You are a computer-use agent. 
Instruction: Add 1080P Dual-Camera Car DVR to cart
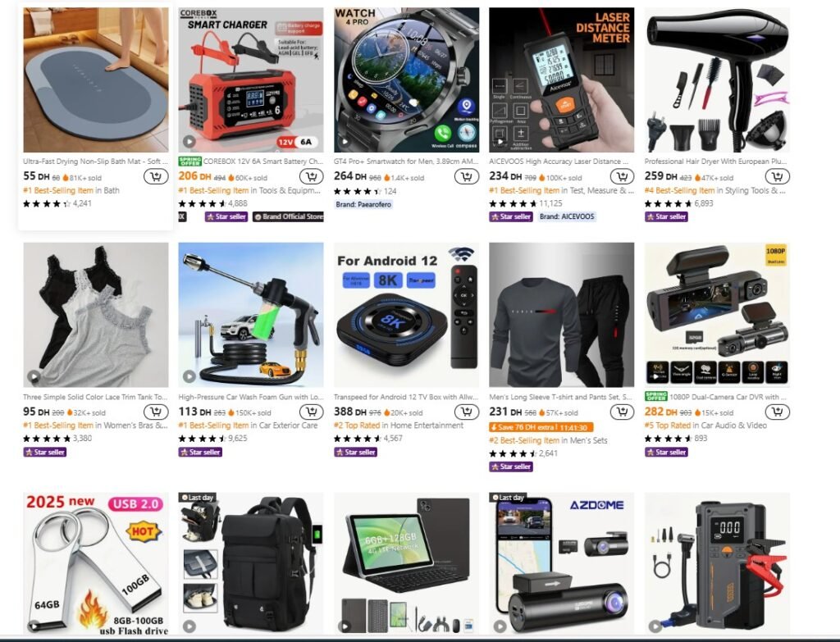click(778, 412)
